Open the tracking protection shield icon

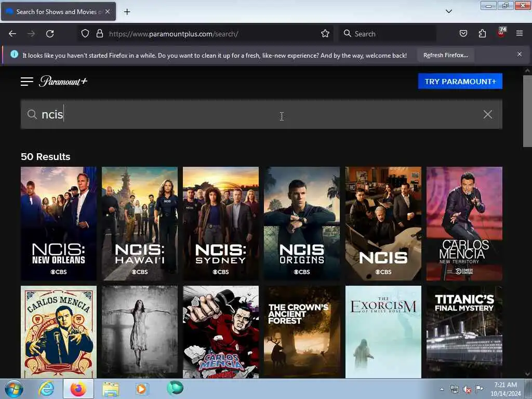click(x=85, y=34)
